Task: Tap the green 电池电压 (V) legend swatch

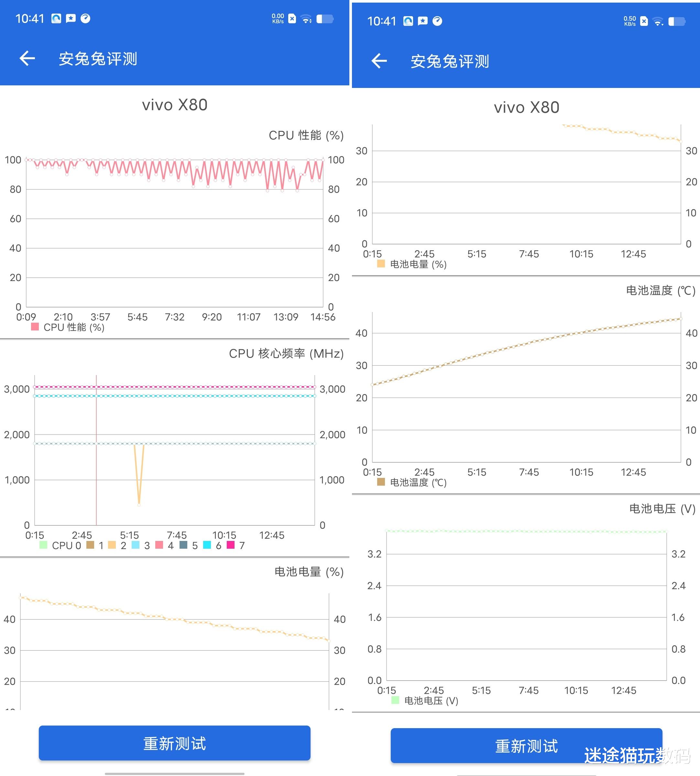Action: (395, 700)
